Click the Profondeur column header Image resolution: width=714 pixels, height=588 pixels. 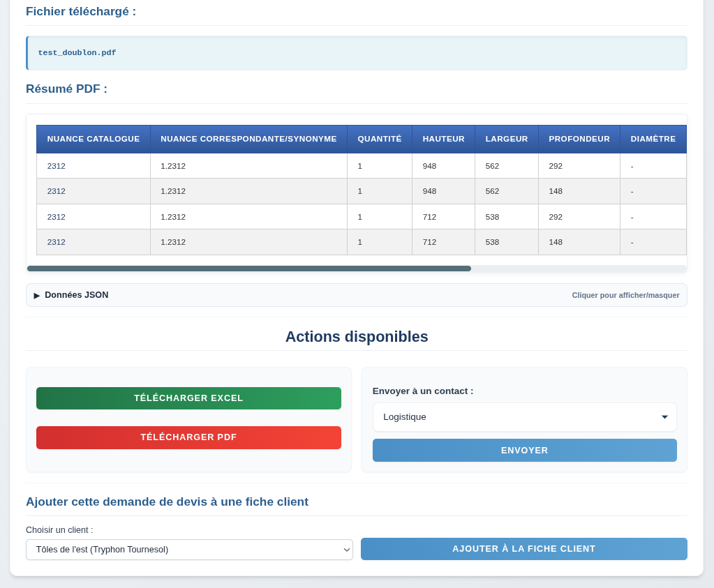tap(579, 139)
